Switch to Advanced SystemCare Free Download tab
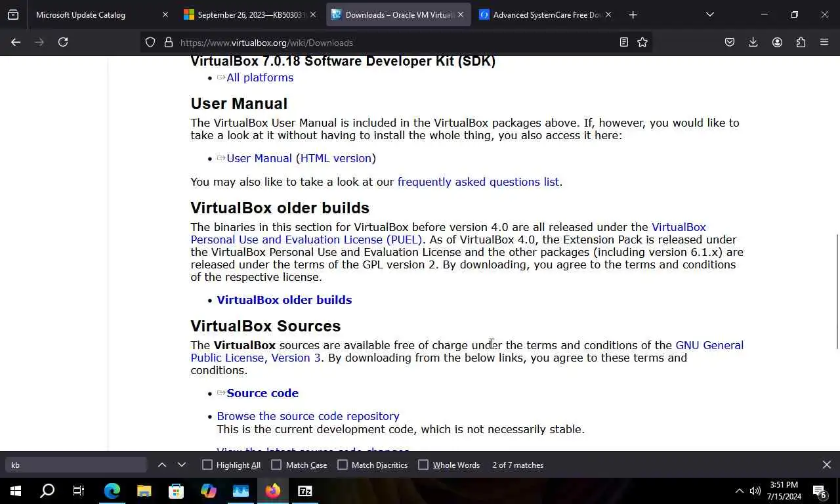840x504 pixels. click(x=546, y=14)
